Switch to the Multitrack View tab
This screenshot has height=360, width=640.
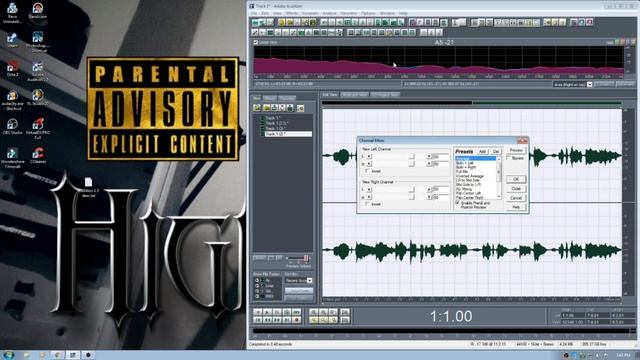[355, 94]
